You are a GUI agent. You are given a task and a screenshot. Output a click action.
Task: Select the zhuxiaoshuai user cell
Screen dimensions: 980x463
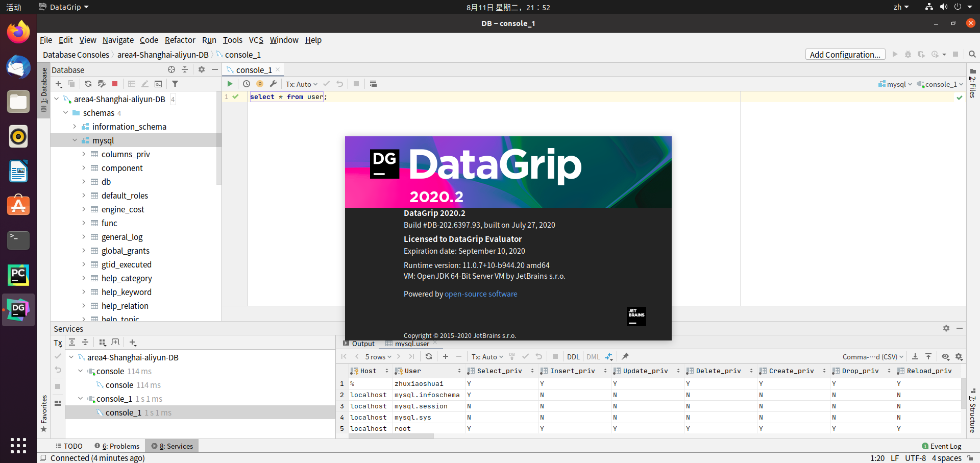[x=428, y=384]
